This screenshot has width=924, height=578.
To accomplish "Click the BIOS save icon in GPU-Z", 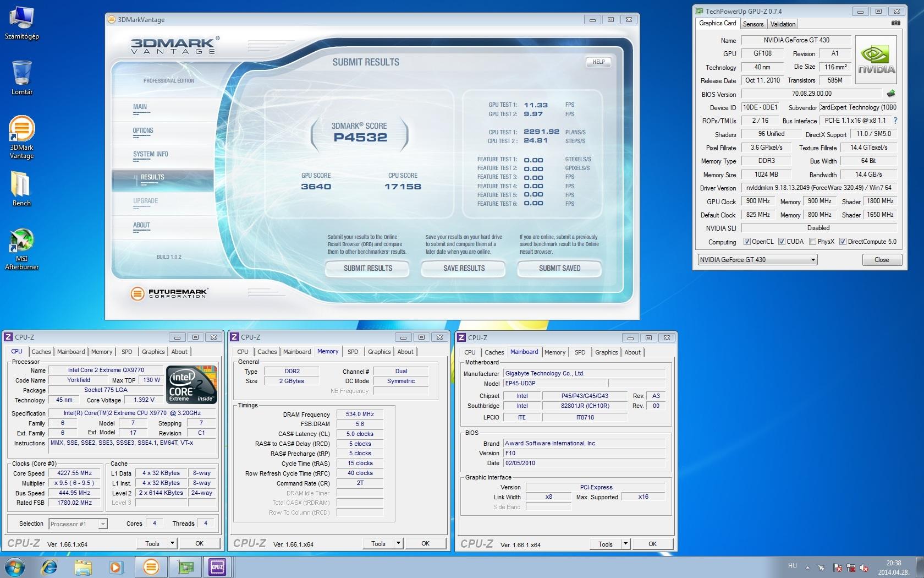I will [x=891, y=94].
